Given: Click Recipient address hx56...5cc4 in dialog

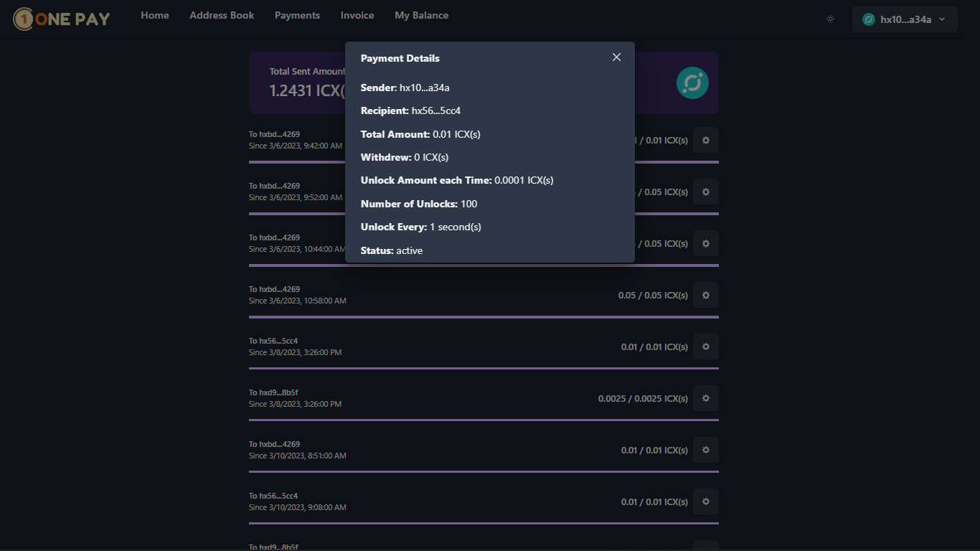Looking at the screenshot, I should [436, 110].
